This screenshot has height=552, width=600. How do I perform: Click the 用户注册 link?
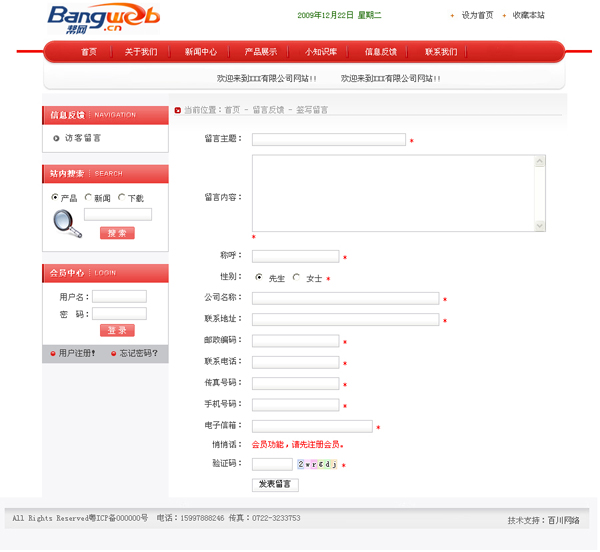(x=76, y=353)
